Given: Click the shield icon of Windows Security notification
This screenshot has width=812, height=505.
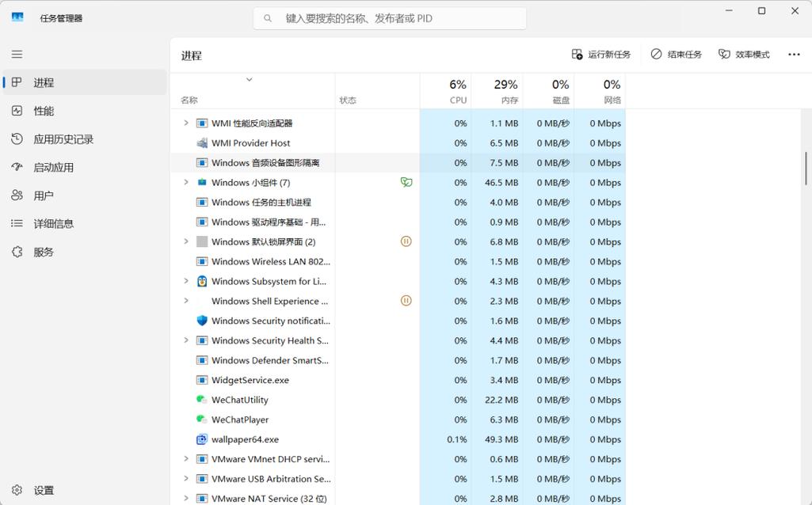Looking at the screenshot, I should (202, 321).
